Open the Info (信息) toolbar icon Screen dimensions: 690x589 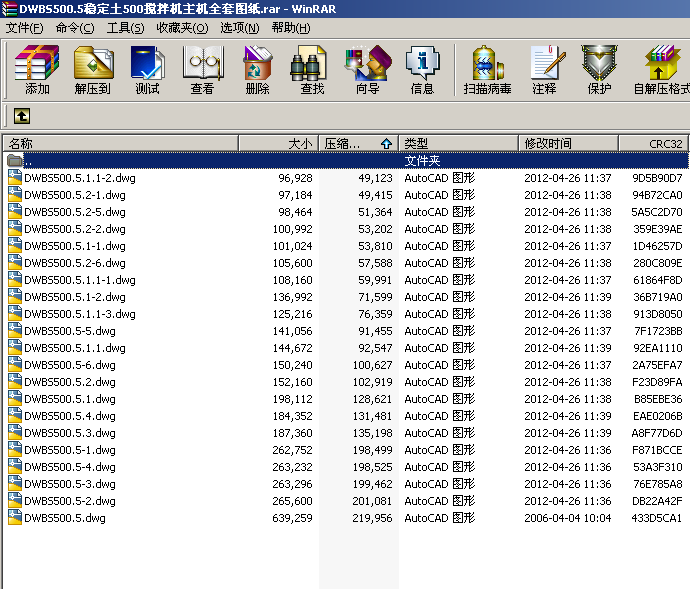(422, 70)
